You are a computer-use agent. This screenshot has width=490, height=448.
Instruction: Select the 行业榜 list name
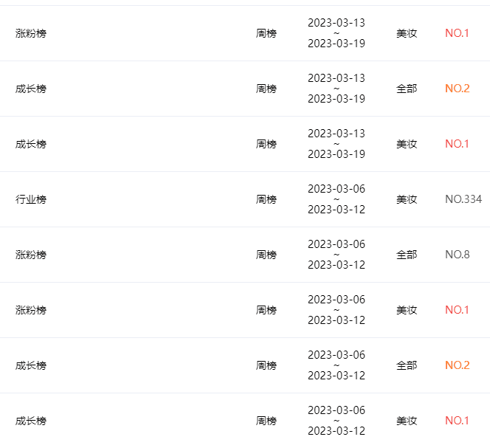(31, 199)
